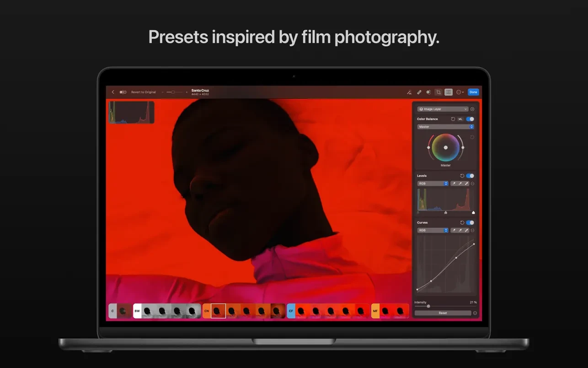Add a new layer with plus icon
Viewport: 588px width, 368px height.
point(472,109)
